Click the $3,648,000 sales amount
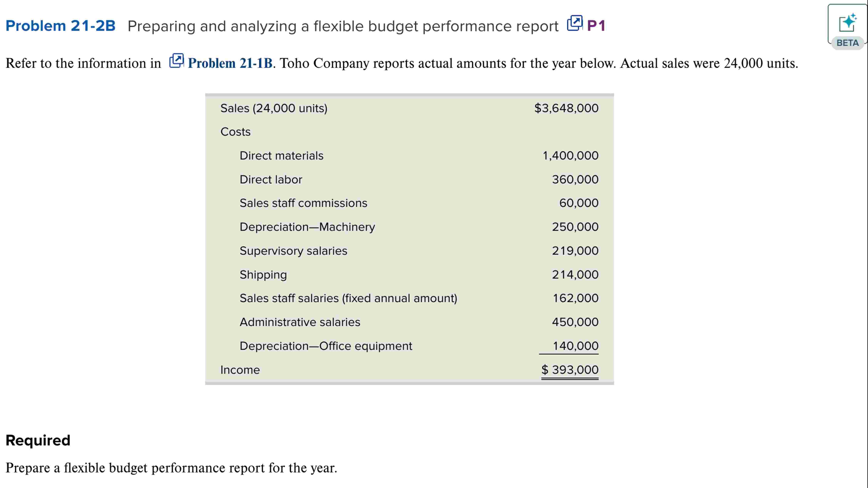This screenshot has width=868, height=488. coord(566,108)
